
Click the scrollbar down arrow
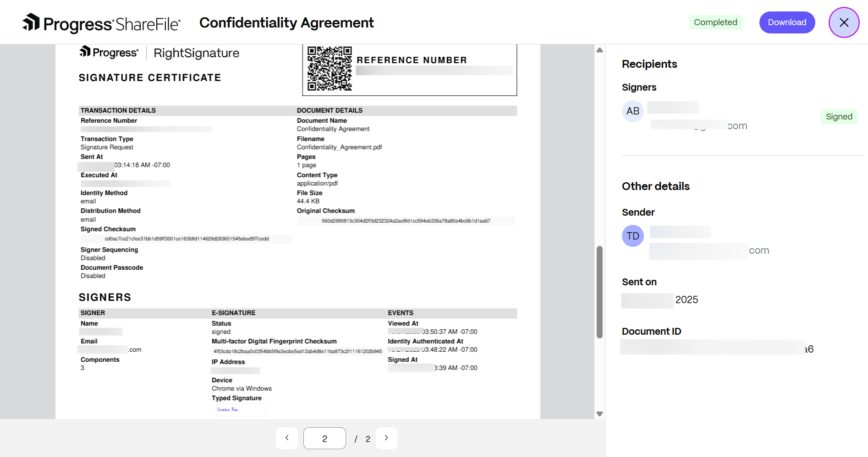tap(599, 414)
